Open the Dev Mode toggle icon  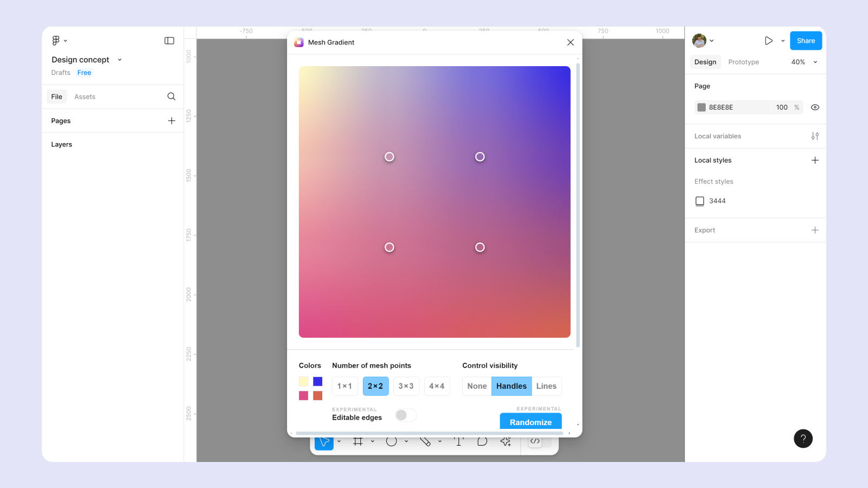coord(536,441)
